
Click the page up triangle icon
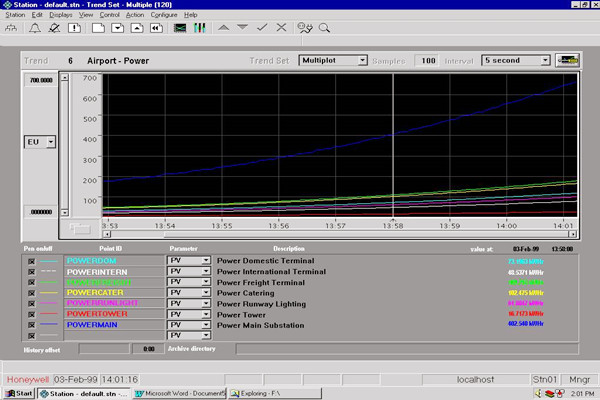(224, 28)
